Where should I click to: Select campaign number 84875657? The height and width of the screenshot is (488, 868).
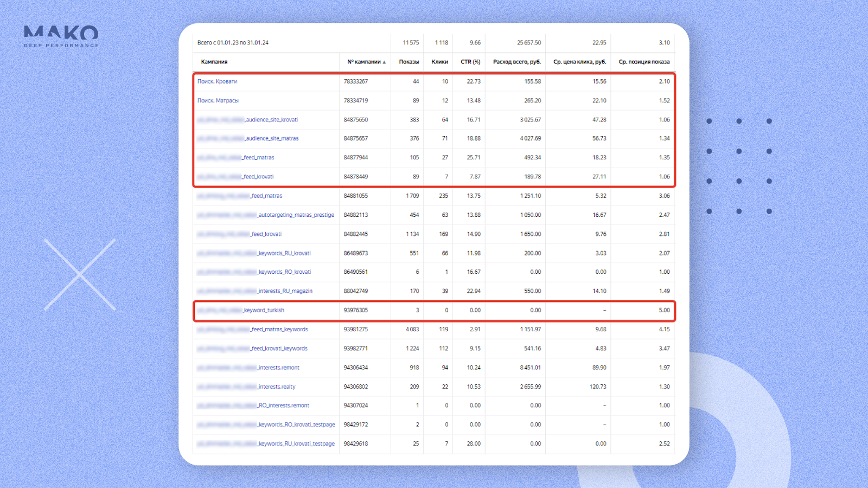pyautogui.click(x=356, y=139)
